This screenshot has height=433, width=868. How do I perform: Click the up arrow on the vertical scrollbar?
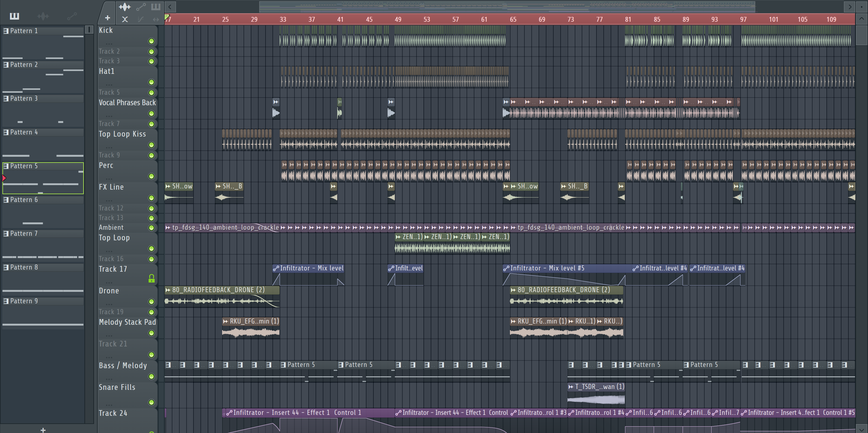point(861,19)
